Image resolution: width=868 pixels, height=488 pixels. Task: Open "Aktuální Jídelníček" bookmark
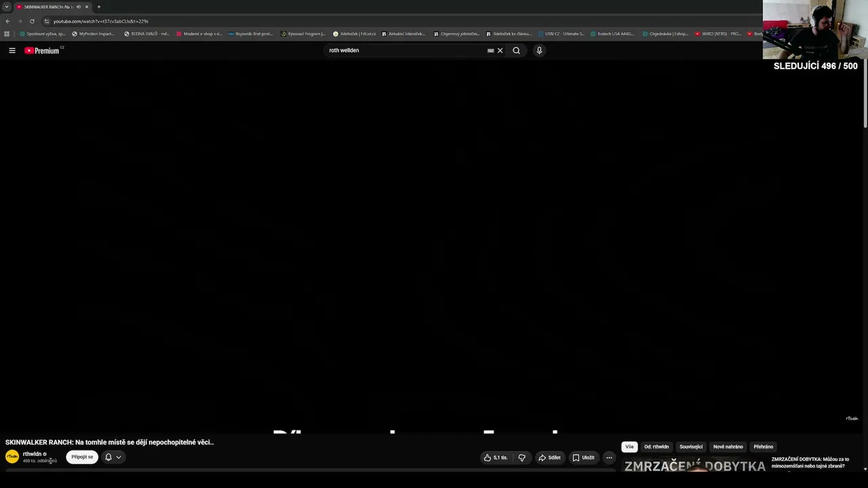pos(403,33)
